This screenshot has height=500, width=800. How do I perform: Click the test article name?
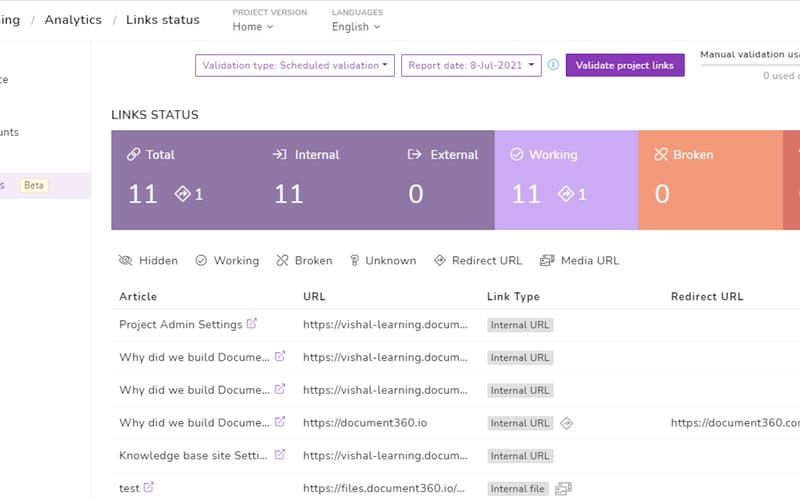pyautogui.click(x=129, y=488)
